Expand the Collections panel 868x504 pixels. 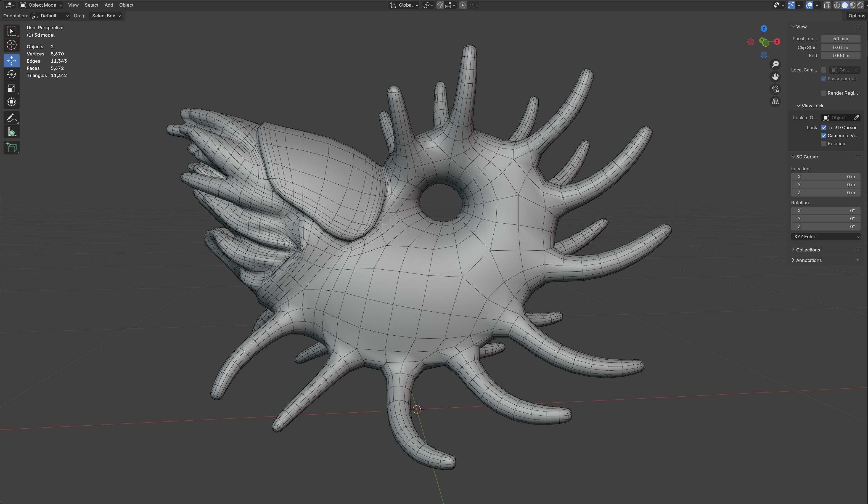(x=808, y=250)
